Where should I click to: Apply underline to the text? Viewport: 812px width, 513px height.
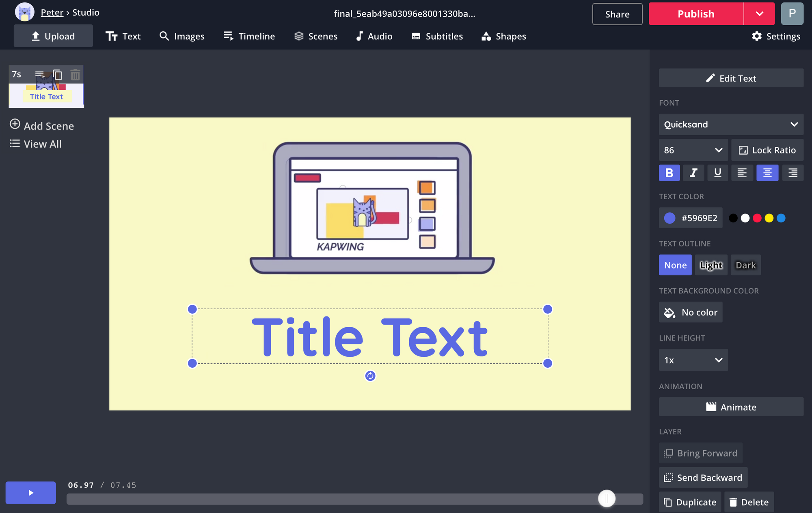click(717, 173)
